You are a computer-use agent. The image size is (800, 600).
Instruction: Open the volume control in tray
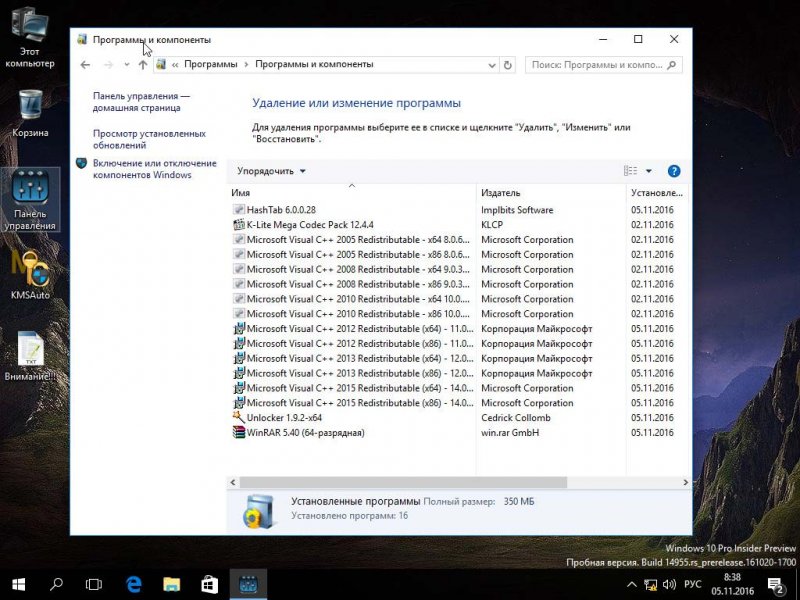tap(669, 585)
